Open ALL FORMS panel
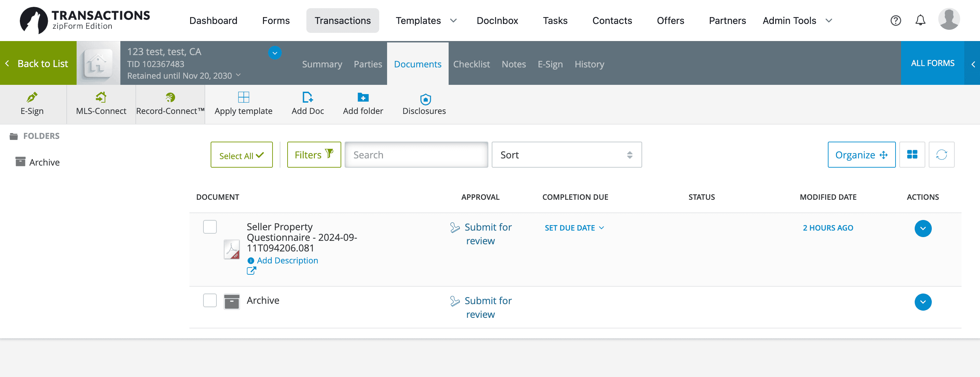Viewport: 980px width, 377px height. [932, 63]
